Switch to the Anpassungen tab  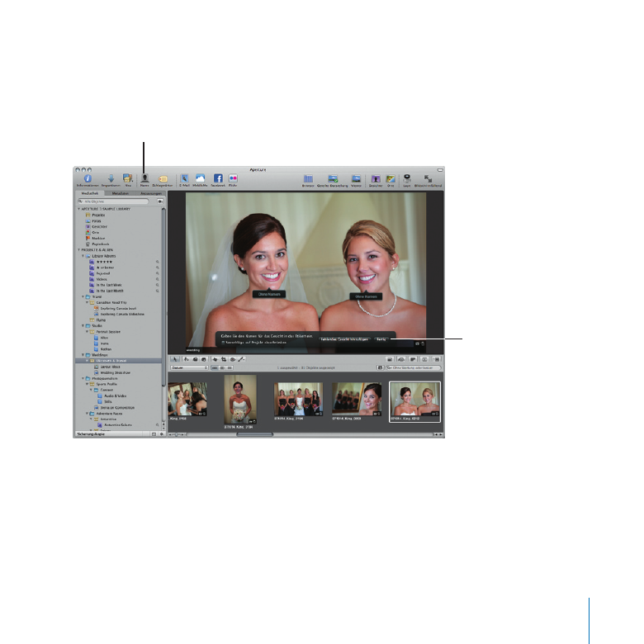[x=151, y=193]
